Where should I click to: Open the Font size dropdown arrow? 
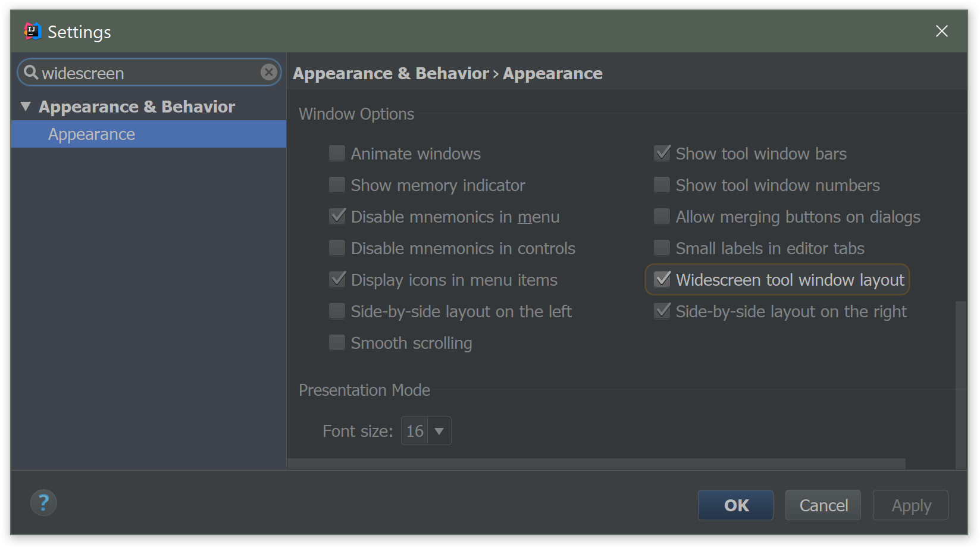(439, 431)
